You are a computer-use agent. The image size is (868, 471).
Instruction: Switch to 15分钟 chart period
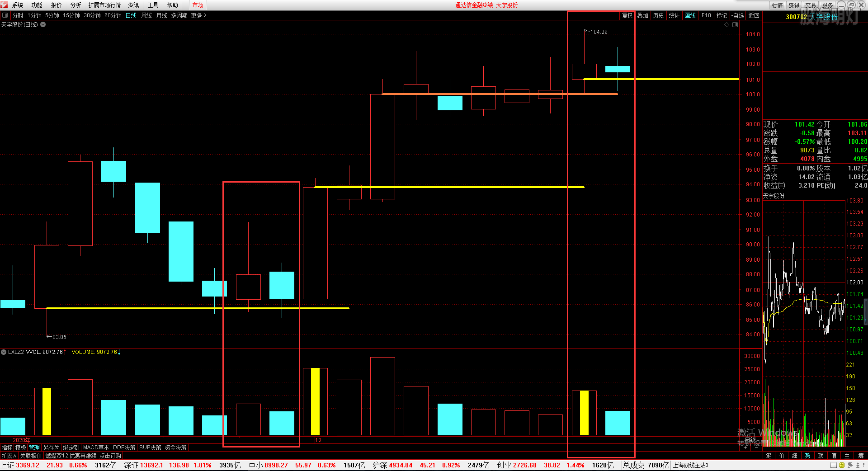[71, 15]
